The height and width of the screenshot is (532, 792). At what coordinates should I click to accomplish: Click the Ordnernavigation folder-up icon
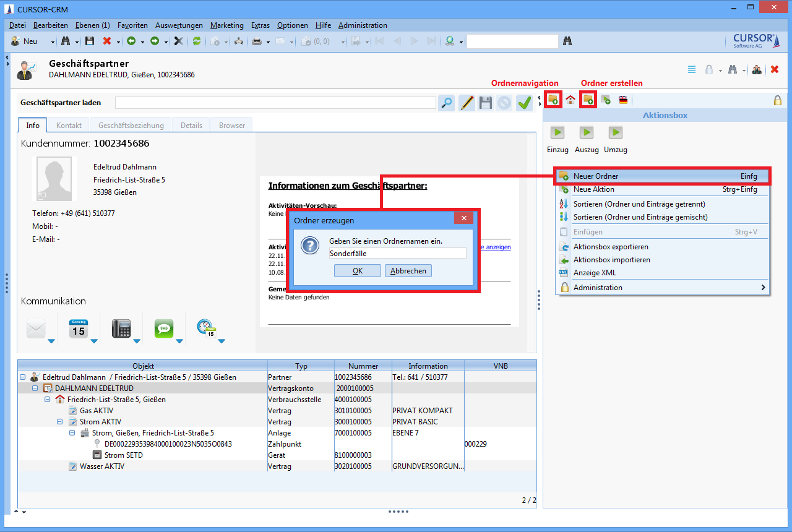[553, 100]
